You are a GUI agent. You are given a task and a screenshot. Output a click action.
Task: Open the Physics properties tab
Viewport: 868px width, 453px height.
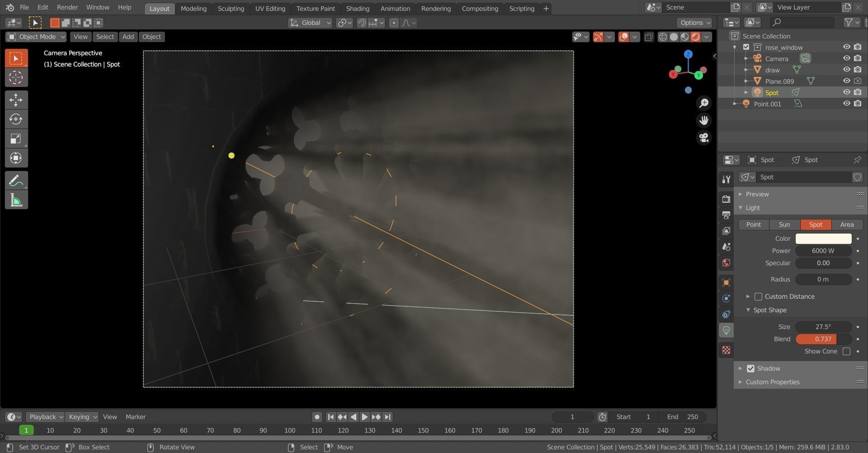pyautogui.click(x=726, y=299)
